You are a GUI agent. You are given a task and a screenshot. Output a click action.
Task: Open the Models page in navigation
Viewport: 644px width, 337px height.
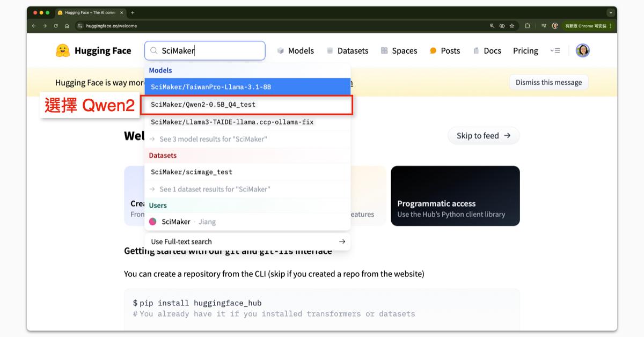point(295,50)
